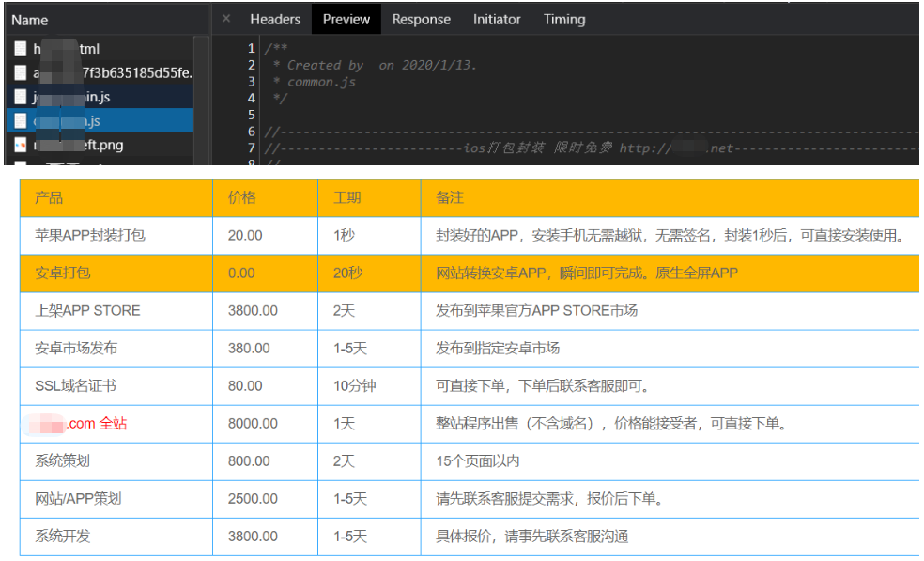924x561 pixels.
Task: Select the highlighted .js request
Action: pyautogui.click(x=100, y=121)
